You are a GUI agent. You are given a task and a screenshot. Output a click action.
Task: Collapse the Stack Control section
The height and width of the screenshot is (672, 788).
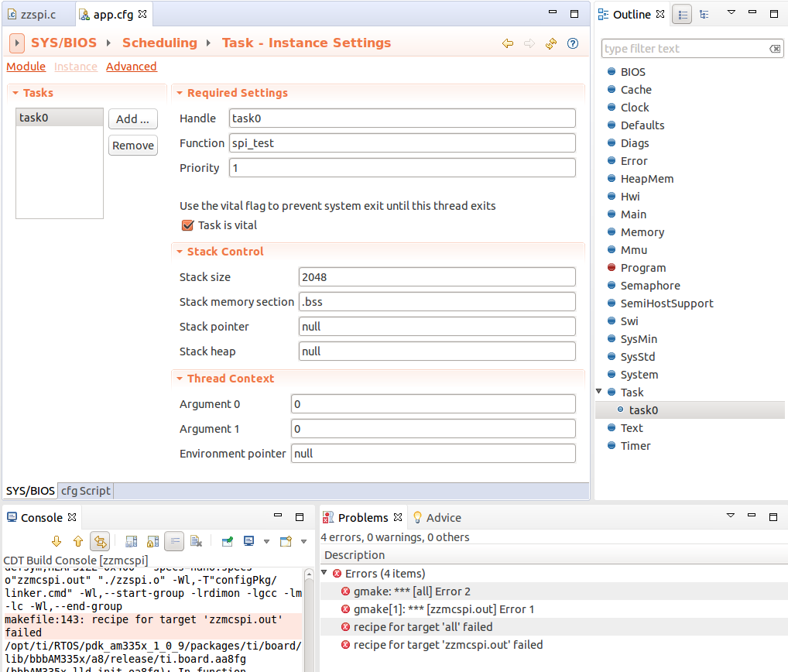[180, 252]
